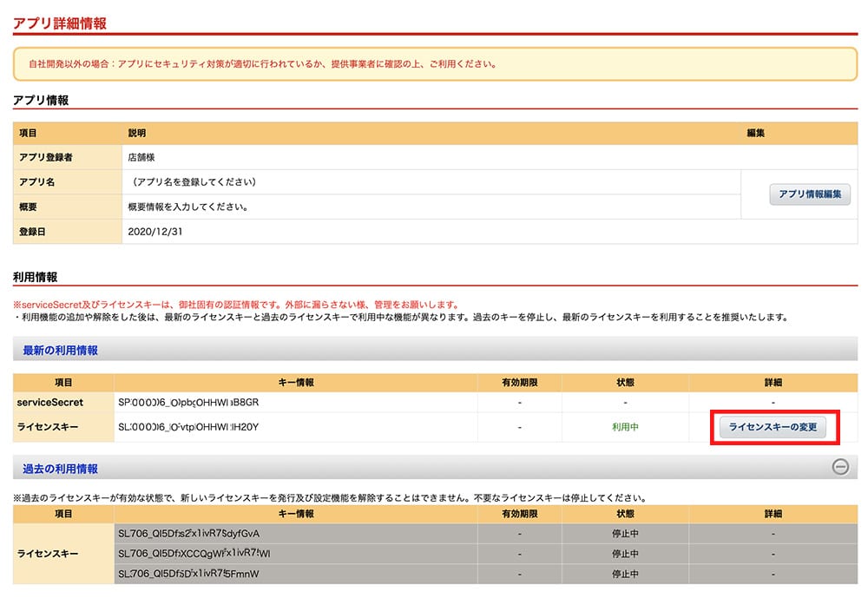
Task: Click the 最新の利用情報 section header
Action: [x=61, y=351]
